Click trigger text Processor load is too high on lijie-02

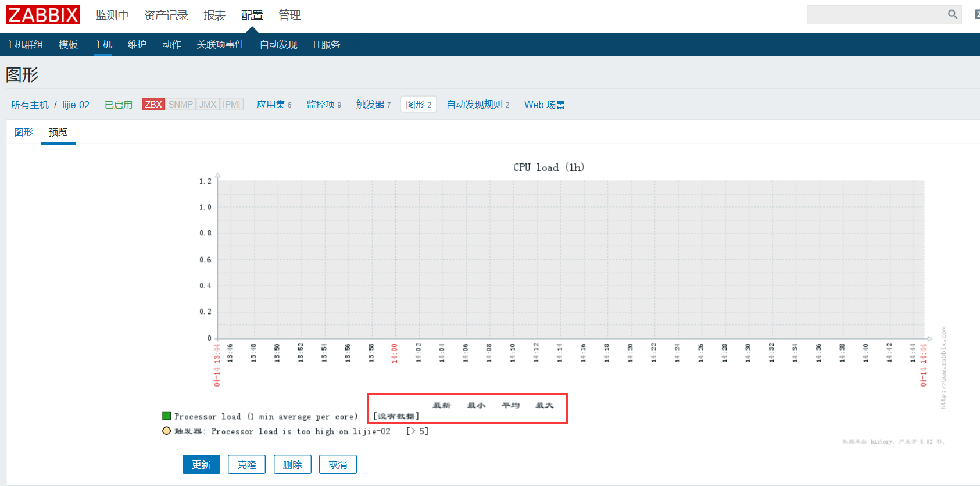click(301, 431)
